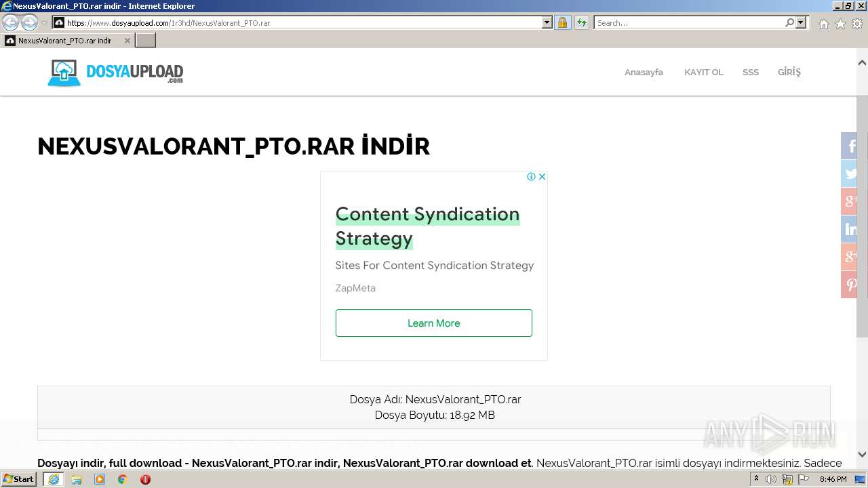
Task: Select the Dosya Adı: NexusValorant_PTO.rar text
Action: pyautogui.click(x=435, y=399)
